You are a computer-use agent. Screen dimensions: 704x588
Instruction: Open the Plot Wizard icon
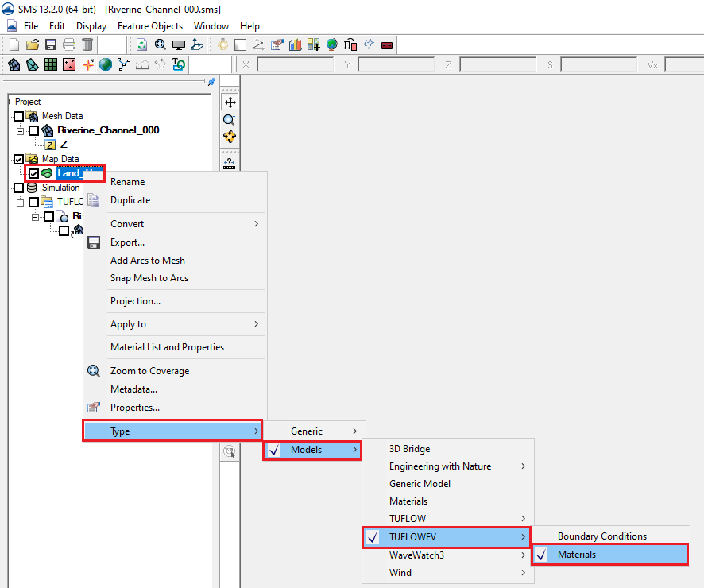click(295, 44)
